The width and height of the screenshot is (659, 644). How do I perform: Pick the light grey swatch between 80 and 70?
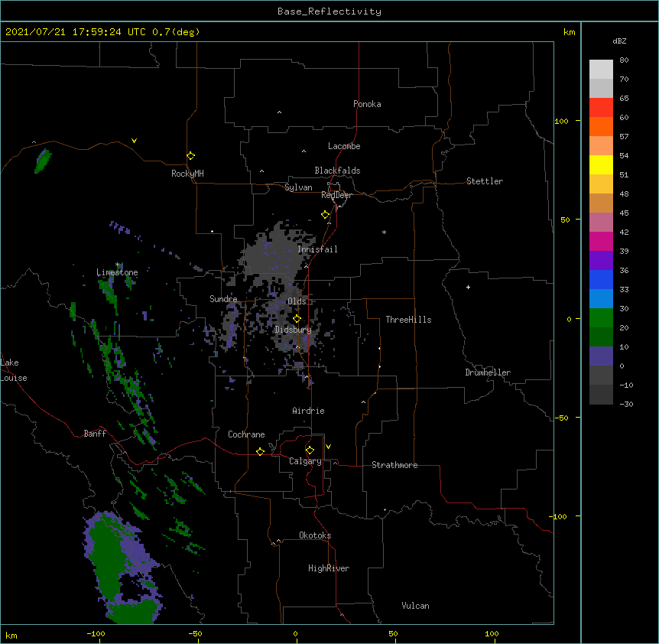click(601, 70)
